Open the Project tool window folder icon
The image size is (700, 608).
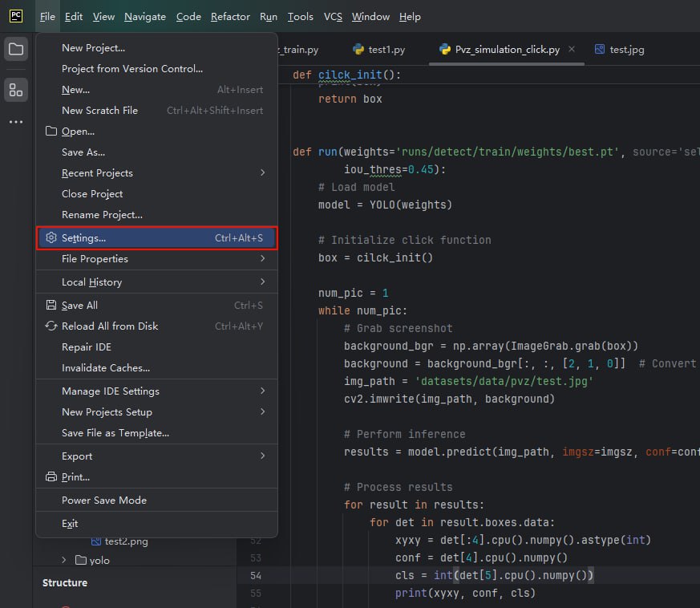pos(16,49)
